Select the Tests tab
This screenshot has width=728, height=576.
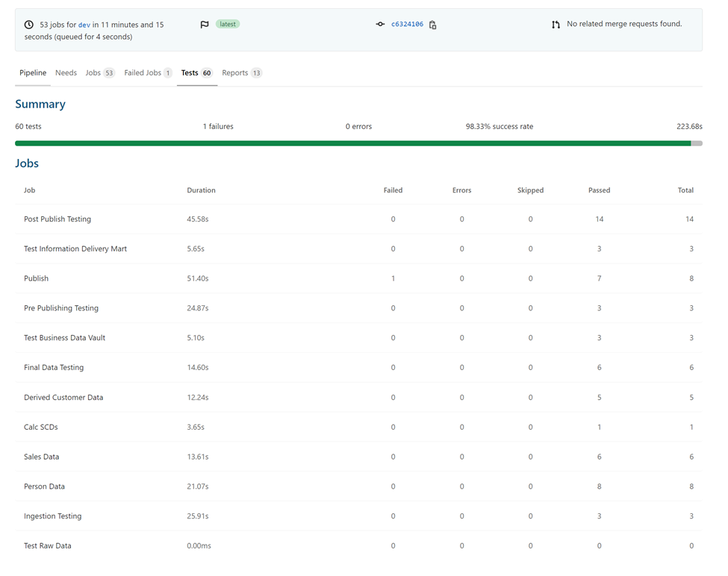(197, 73)
